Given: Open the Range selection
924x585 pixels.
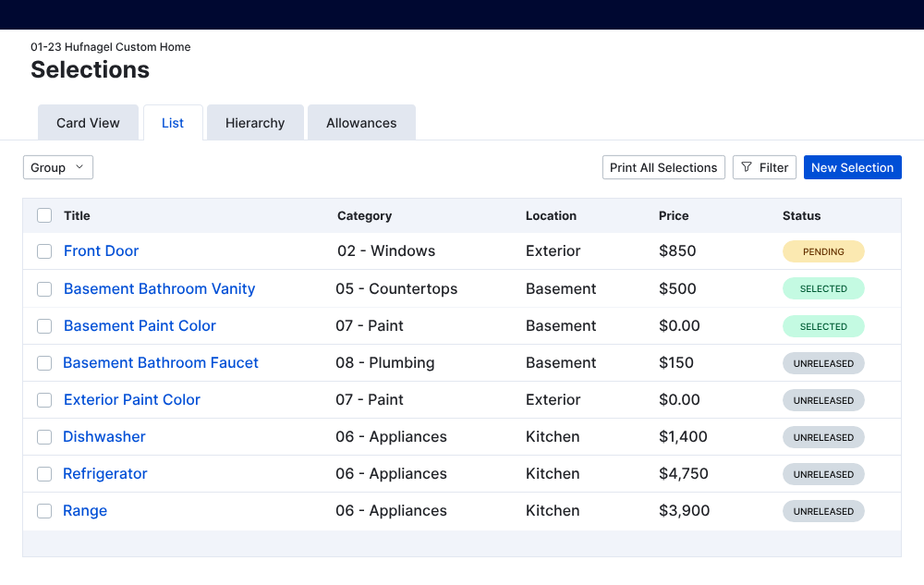Looking at the screenshot, I should (85, 511).
